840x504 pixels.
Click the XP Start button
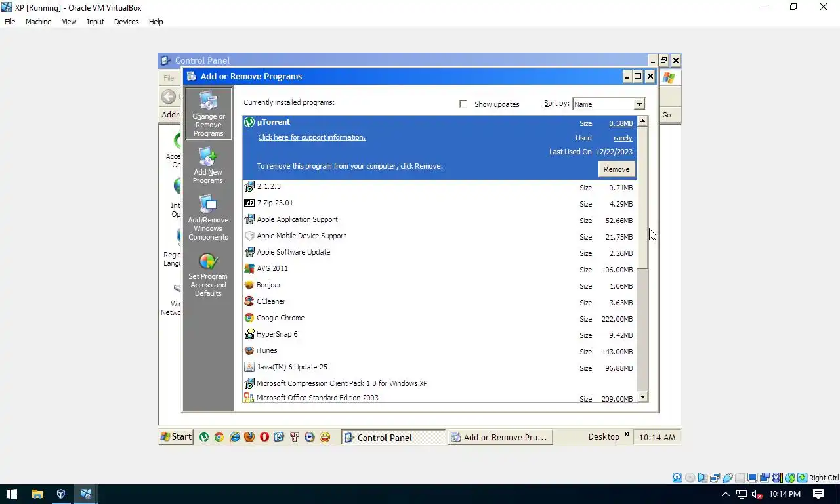tap(177, 437)
